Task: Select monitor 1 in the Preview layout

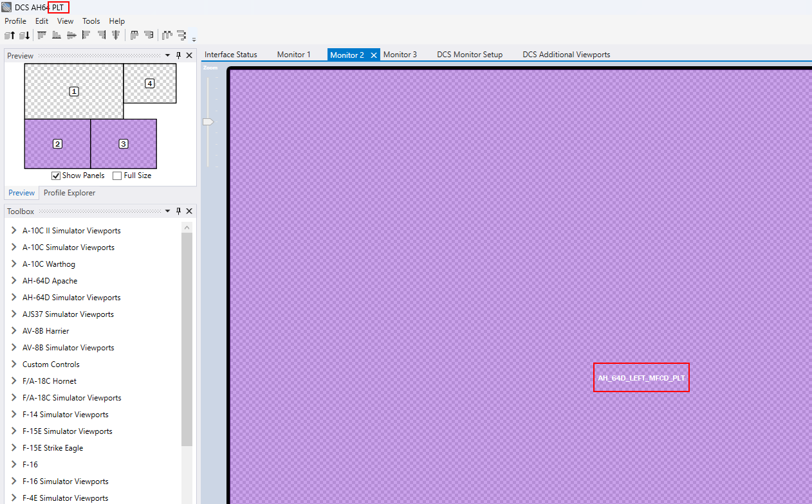Action: [74, 91]
